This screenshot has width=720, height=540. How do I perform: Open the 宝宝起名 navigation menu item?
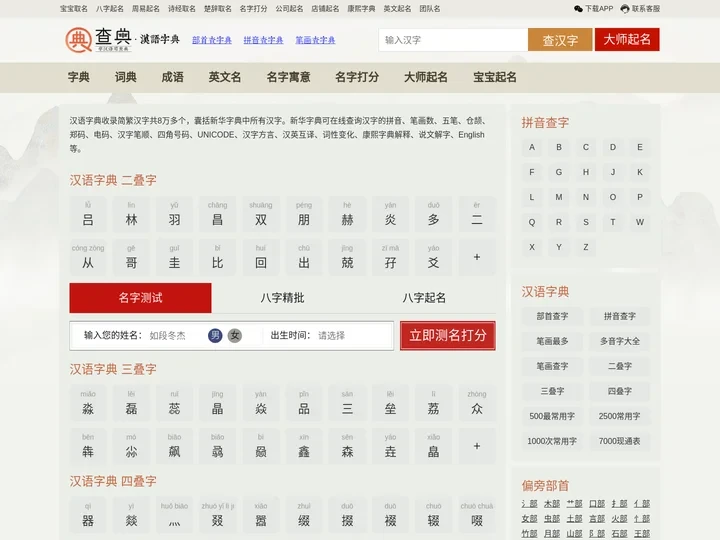click(x=495, y=77)
